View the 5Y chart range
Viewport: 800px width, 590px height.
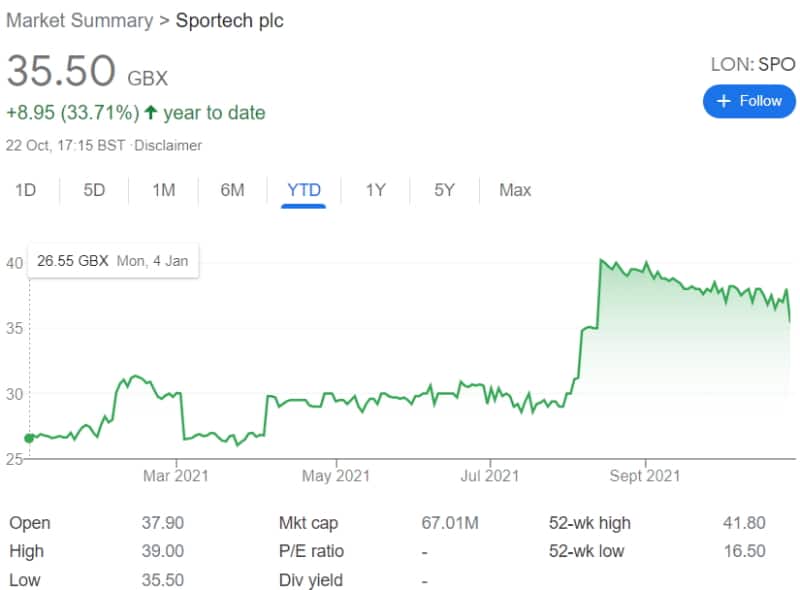point(444,190)
